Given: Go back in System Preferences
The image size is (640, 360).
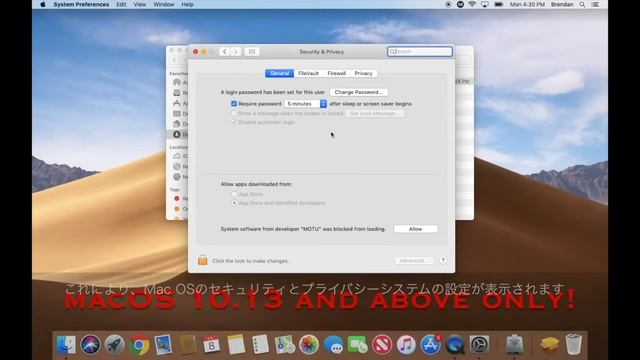Looking at the screenshot, I should [x=224, y=51].
